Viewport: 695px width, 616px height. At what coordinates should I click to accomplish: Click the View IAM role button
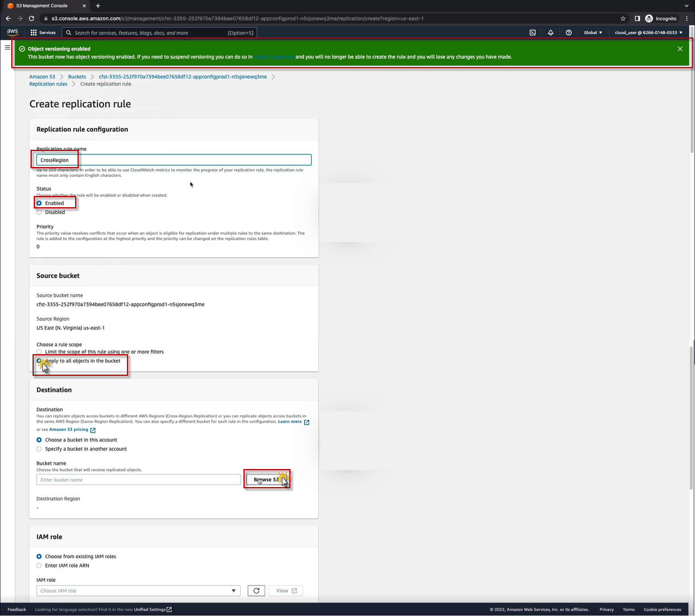[x=286, y=591]
